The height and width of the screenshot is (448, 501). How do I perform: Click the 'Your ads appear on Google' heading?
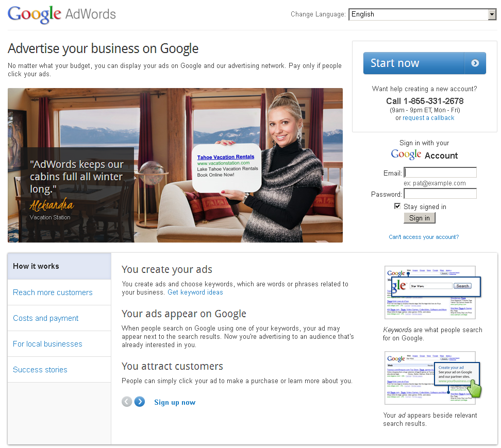tap(183, 314)
